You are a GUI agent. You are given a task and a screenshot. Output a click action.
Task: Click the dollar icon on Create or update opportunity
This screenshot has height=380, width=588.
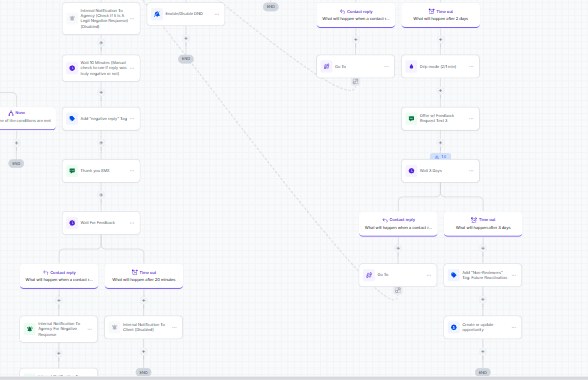coord(453,327)
